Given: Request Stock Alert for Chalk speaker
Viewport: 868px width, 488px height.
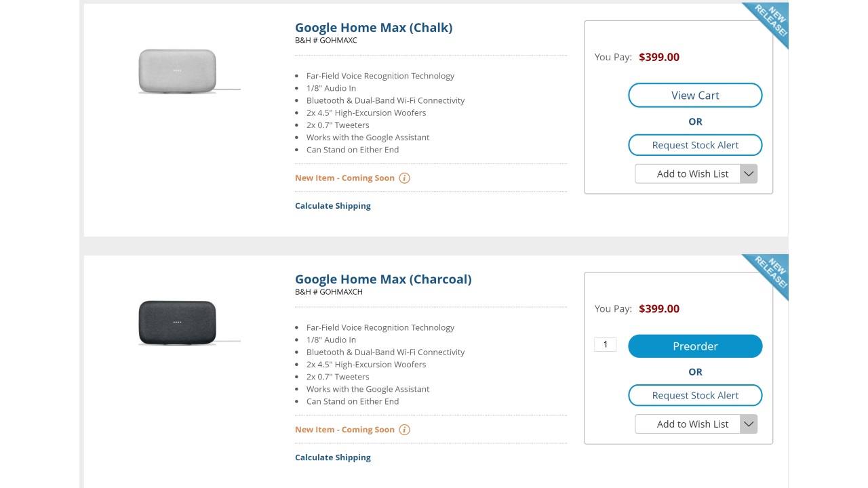Looking at the screenshot, I should 695,145.
